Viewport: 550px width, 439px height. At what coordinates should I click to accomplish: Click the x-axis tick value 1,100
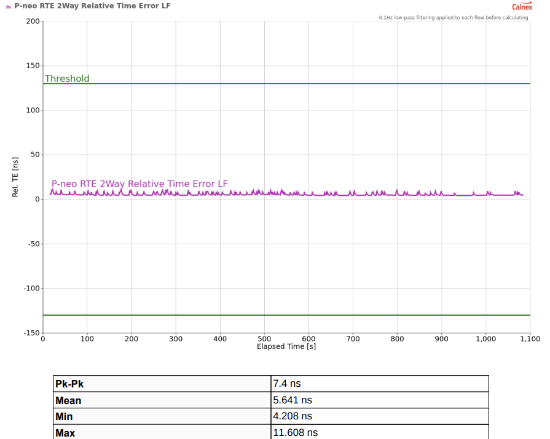pos(530,339)
